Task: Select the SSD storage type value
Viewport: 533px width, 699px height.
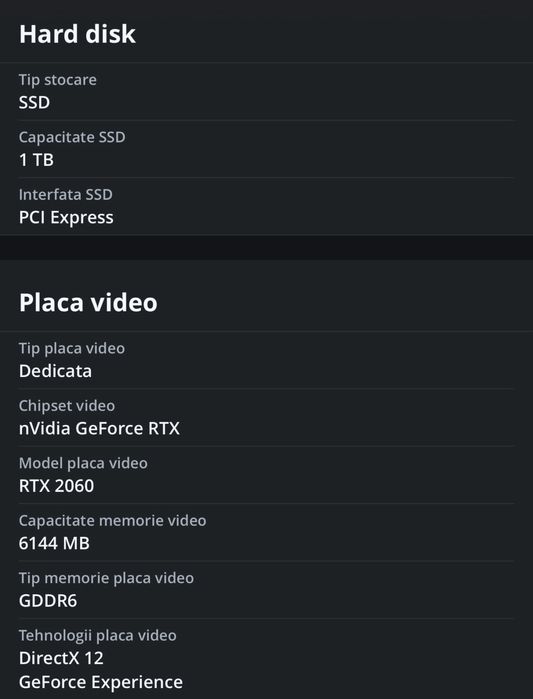Action: 34,103
